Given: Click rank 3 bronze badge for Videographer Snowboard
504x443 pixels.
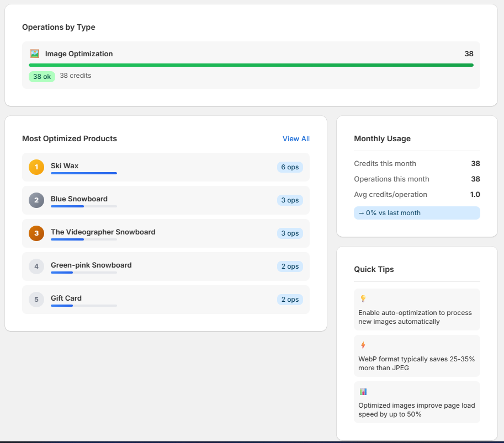Looking at the screenshot, I should point(36,233).
